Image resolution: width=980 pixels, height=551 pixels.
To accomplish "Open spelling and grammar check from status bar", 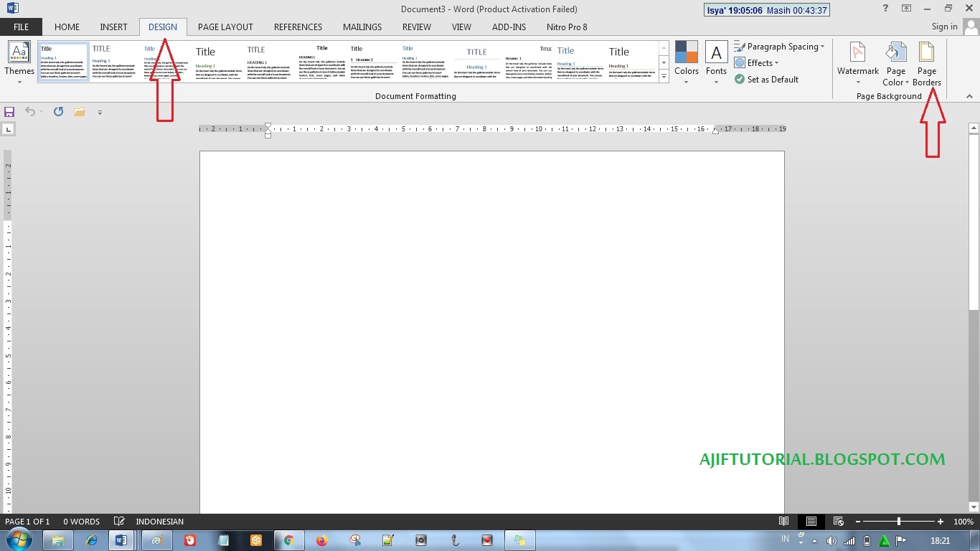I will [119, 521].
